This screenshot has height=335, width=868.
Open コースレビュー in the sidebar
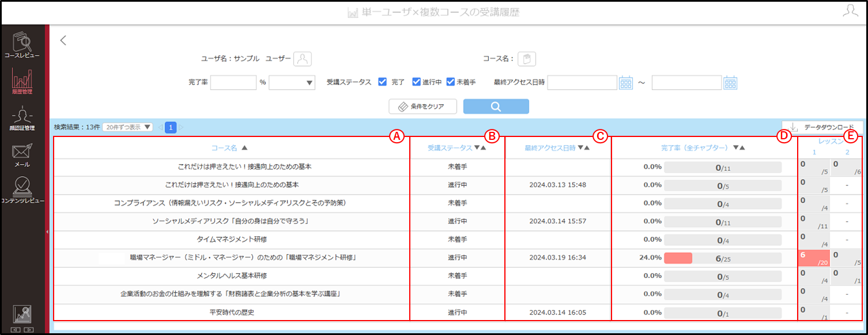tap(22, 46)
